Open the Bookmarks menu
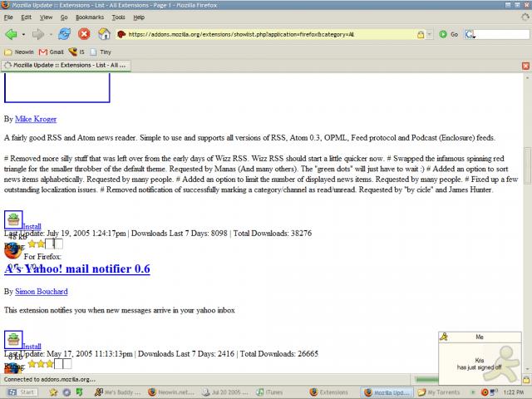 (x=90, y=17)
